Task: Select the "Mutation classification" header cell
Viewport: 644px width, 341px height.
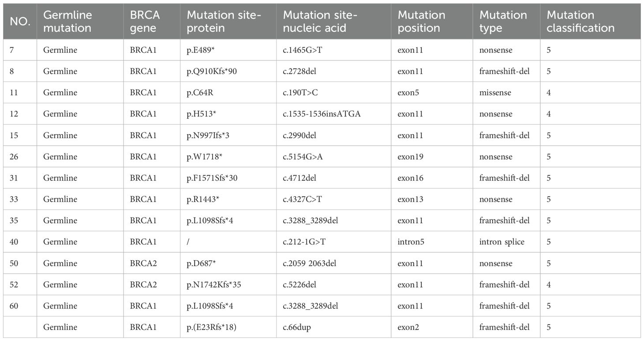Action: (580, 21)
